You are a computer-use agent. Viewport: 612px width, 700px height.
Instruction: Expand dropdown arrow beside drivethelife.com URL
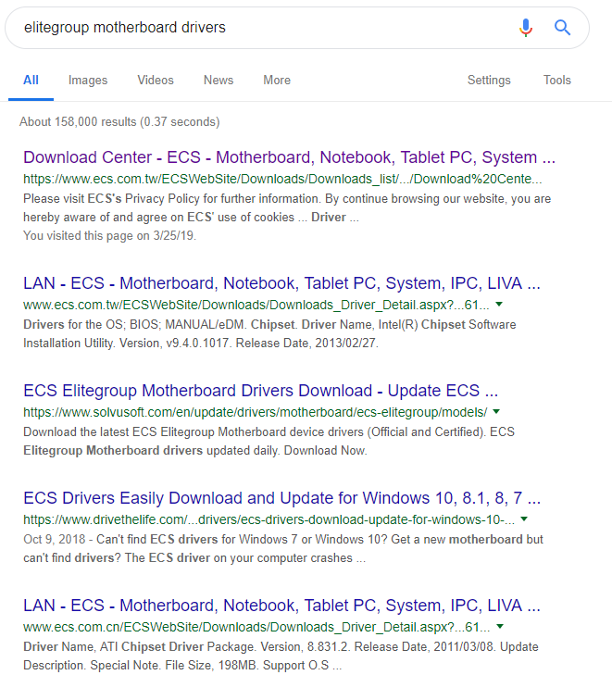524,519
